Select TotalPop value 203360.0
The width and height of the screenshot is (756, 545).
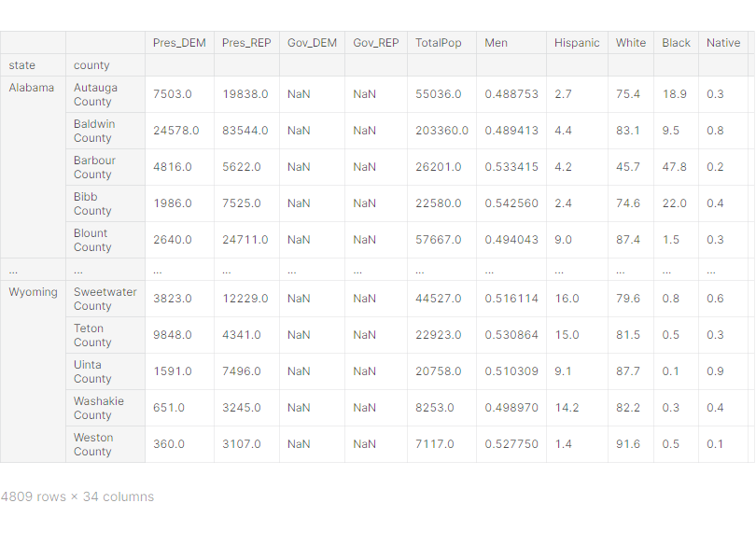441,131
